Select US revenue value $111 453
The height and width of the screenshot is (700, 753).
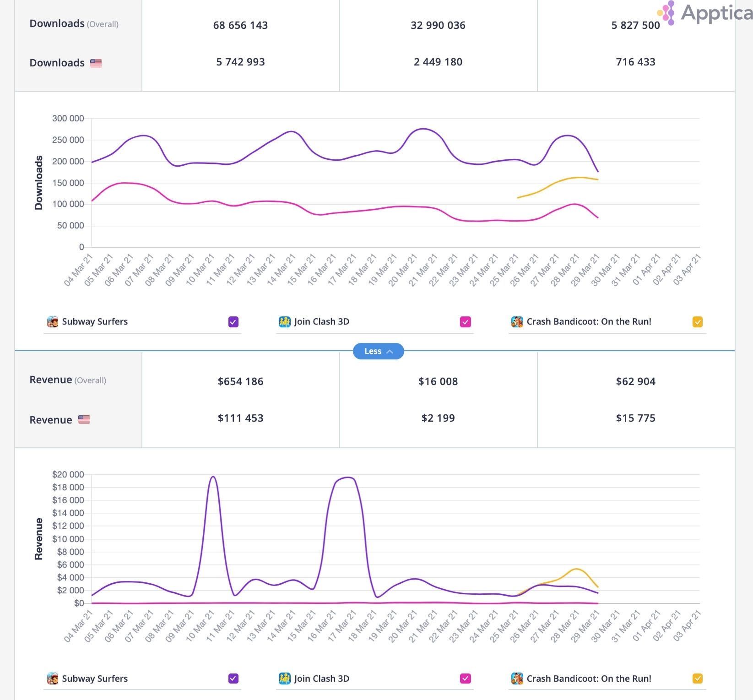click(240, 418)
